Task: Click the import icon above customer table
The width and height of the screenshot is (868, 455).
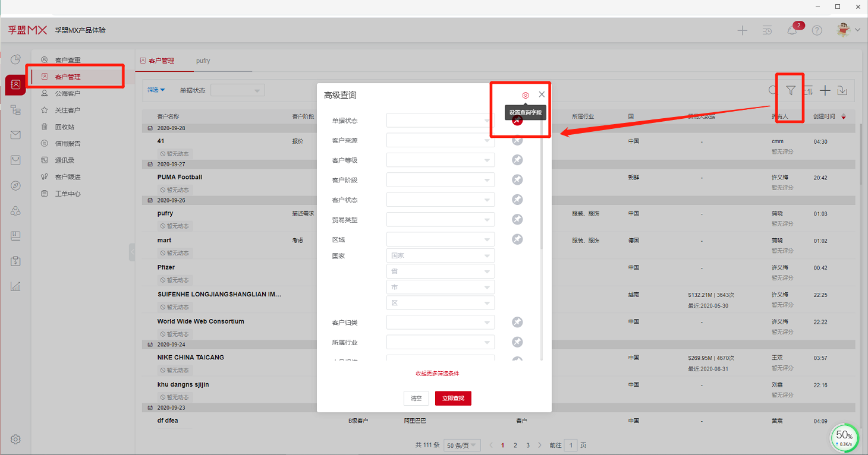Action: point(842,90)
